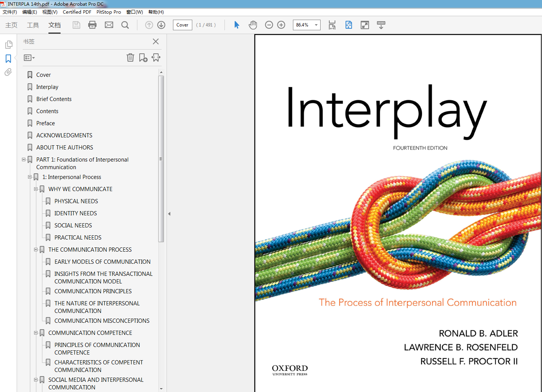The height and width of the screenshot is (392, 542).
Task: Send file by email envelope icon
Action: (109, 25)
